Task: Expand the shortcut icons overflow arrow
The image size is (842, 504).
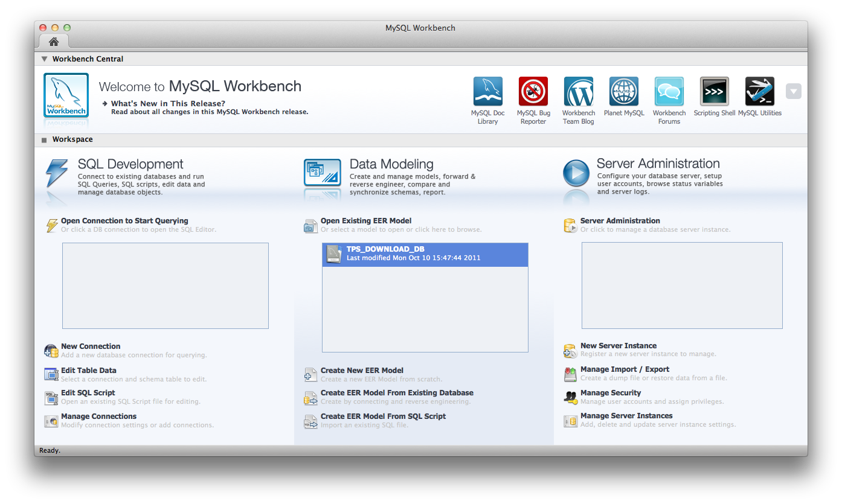Action: pyautogui.click(x=794, y=92)
